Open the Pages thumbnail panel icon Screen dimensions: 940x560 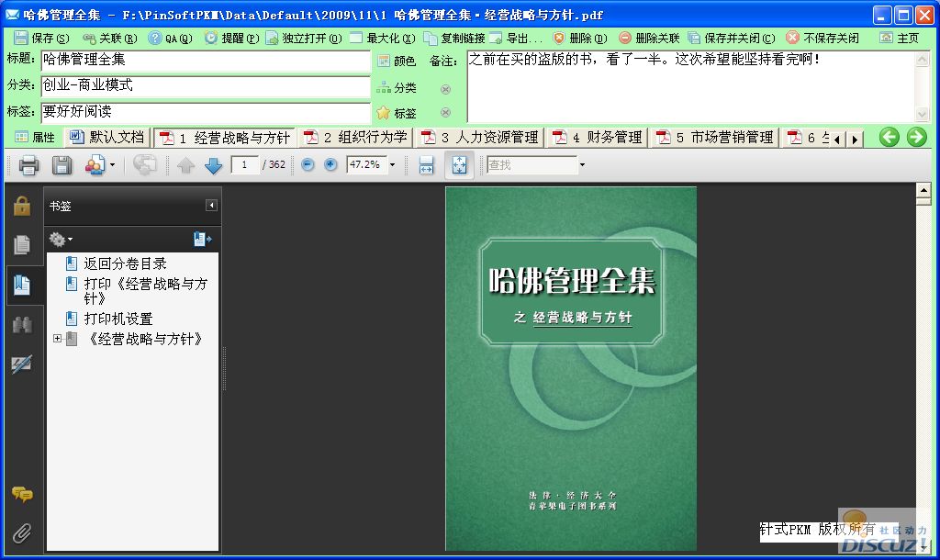tap(21, 245)
